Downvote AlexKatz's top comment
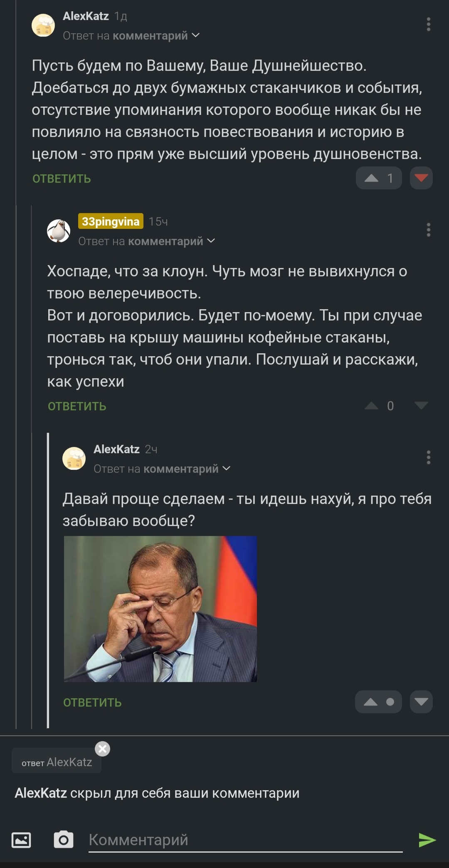This screenshot has width=449, height=868. (421, 179)
